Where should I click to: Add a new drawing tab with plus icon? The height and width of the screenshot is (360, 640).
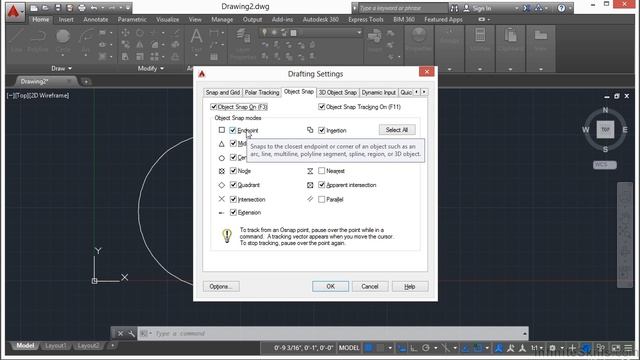[86, 82]
